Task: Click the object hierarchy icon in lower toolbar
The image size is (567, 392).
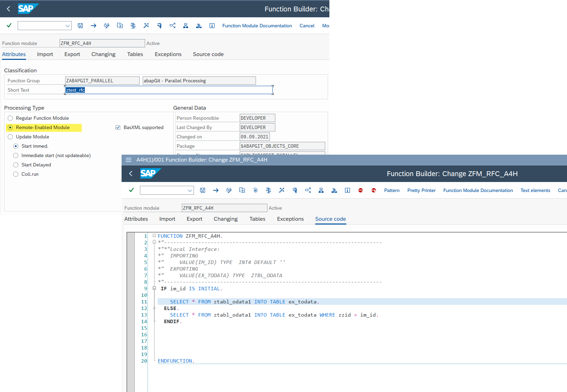Action: click(321, 190)
